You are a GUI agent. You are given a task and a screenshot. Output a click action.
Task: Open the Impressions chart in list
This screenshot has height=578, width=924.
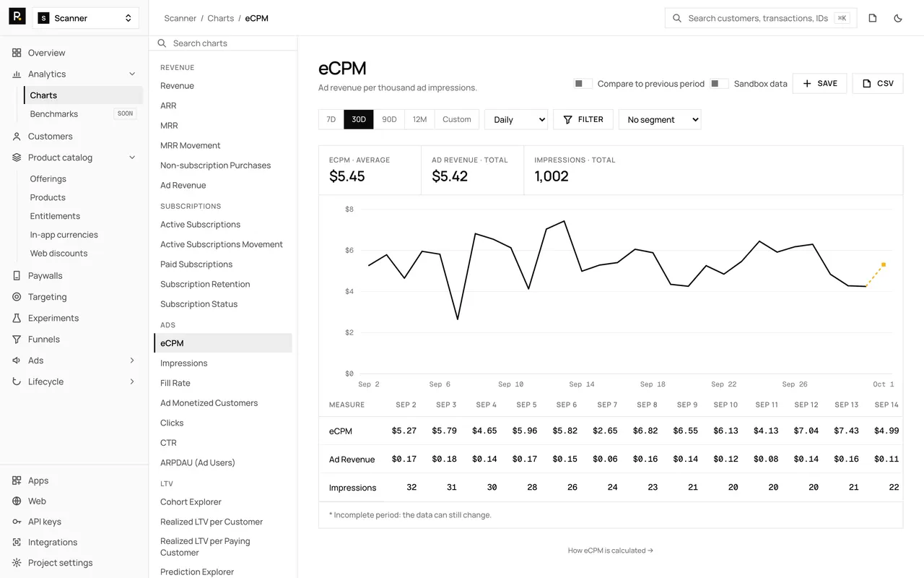223,363
